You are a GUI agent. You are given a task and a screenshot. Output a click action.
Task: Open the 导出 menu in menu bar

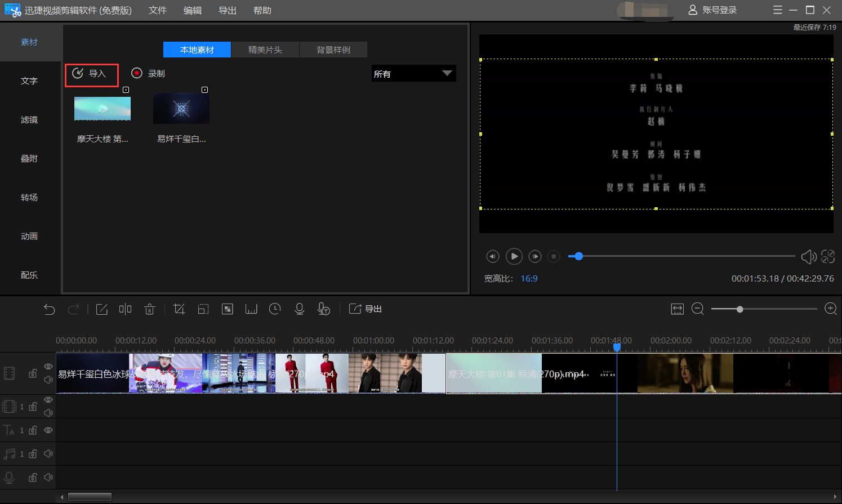pyautogui.click(x=228, y=10)
